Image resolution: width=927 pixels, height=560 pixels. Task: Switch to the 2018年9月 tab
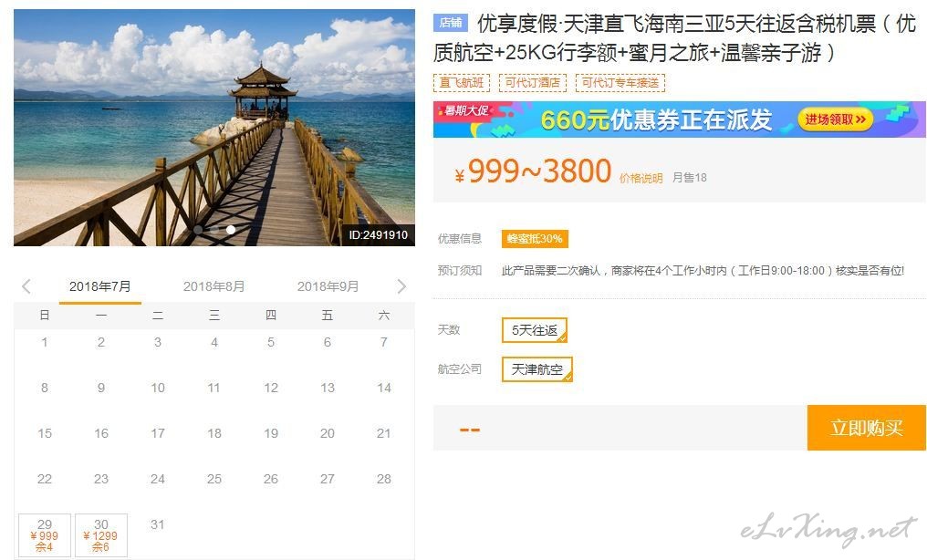pyautogui.click(x=328, y=286)
